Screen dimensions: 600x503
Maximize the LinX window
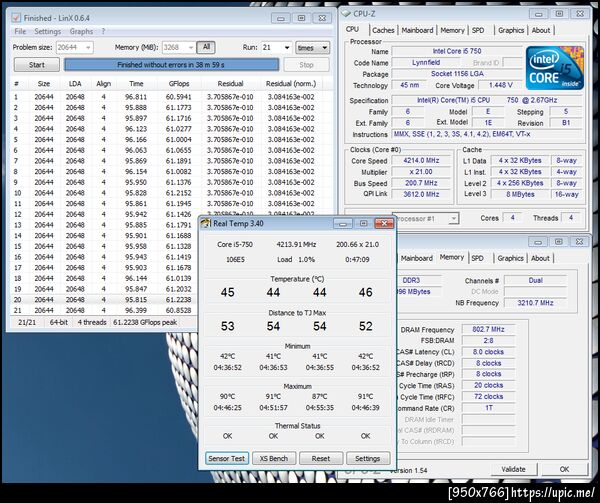tap(301, 18)
